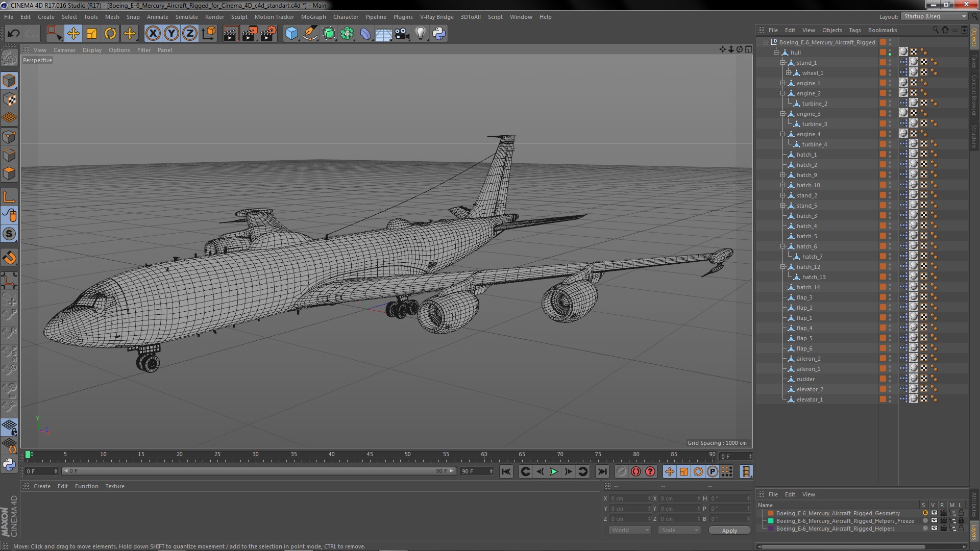Toggle render flag for Rigged_Helpers layer
This screenshot has width=980, height=551.
tap(943, 529)
